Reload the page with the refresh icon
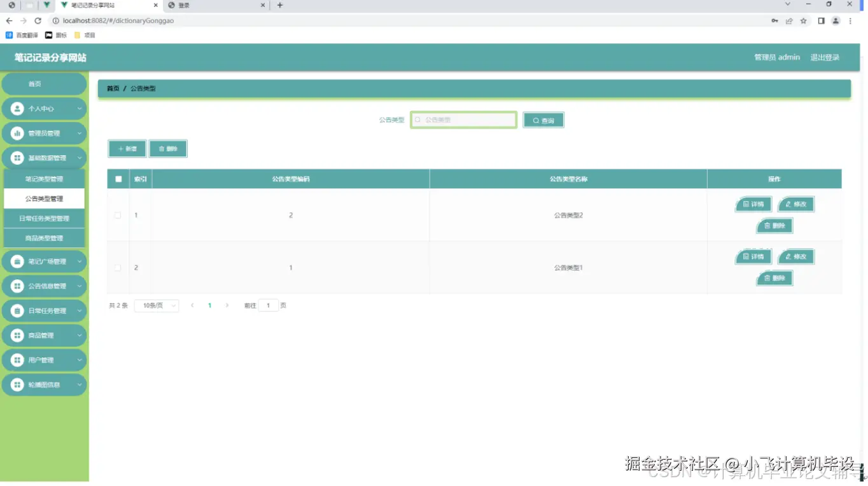 pyautogui.click(x=38, y=21)
